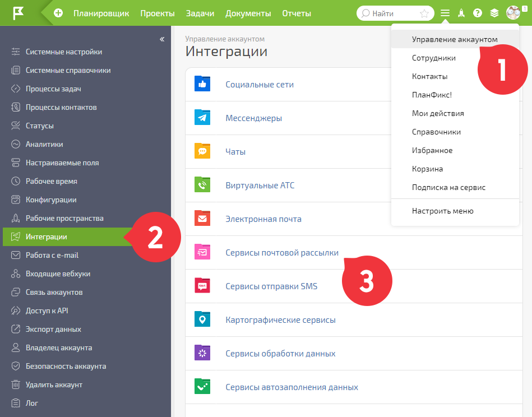Click the Найти search field
Viewport: 532px width, 417px height.
394,13
